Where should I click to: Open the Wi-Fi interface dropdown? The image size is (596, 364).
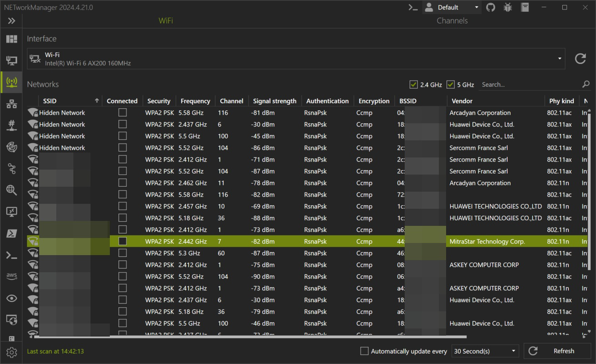click(296, 59)
